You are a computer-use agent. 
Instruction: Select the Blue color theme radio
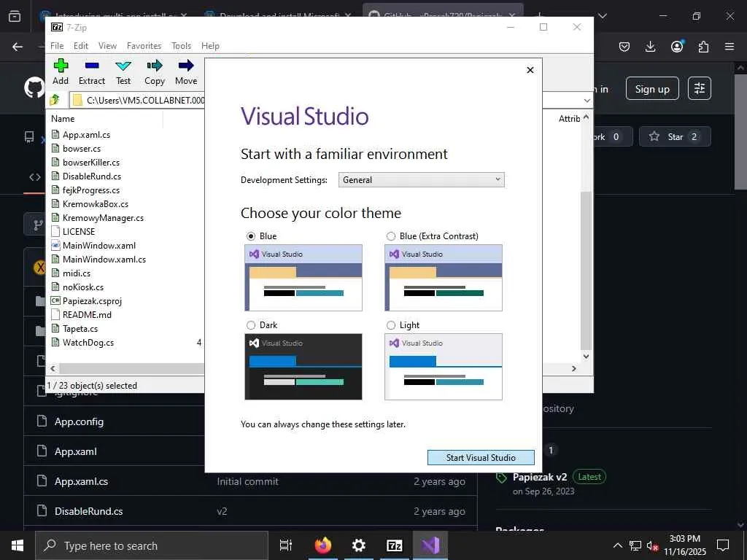[251, 236]
